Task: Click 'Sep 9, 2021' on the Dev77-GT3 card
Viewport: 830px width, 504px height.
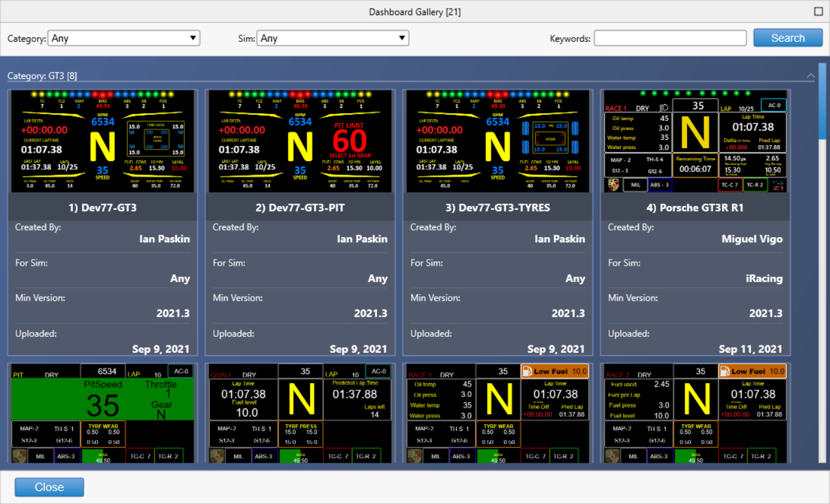Action: point(161,349)
